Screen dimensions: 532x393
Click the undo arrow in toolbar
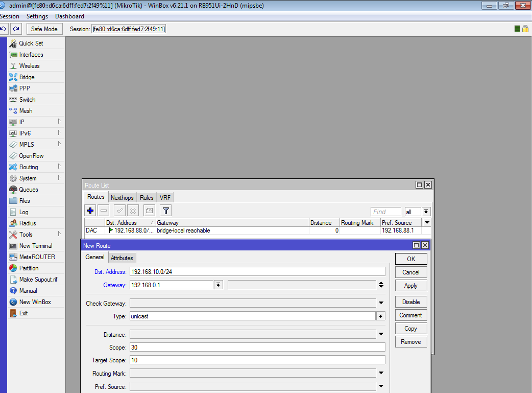(x=4, y=29)
